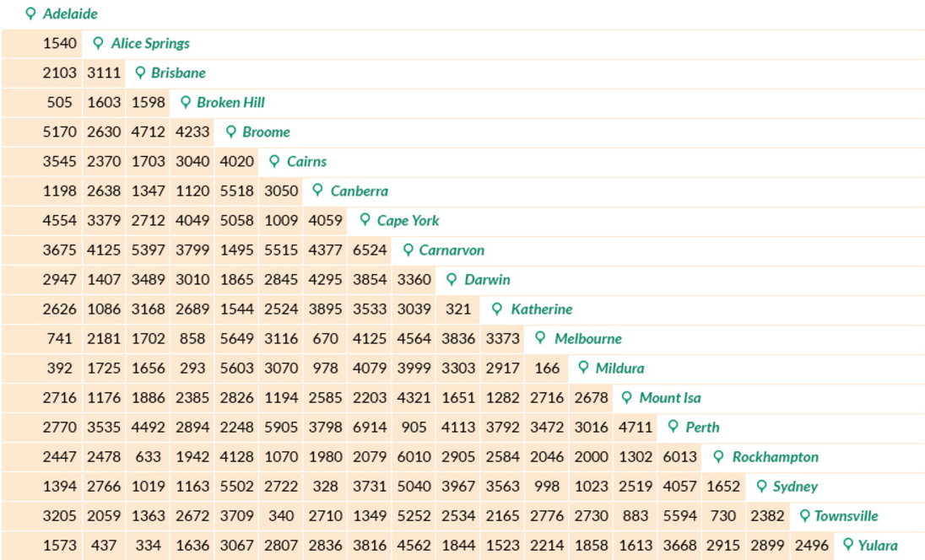Click the map pin next to Broome
The image size is (925, 560).
point(230,132)
